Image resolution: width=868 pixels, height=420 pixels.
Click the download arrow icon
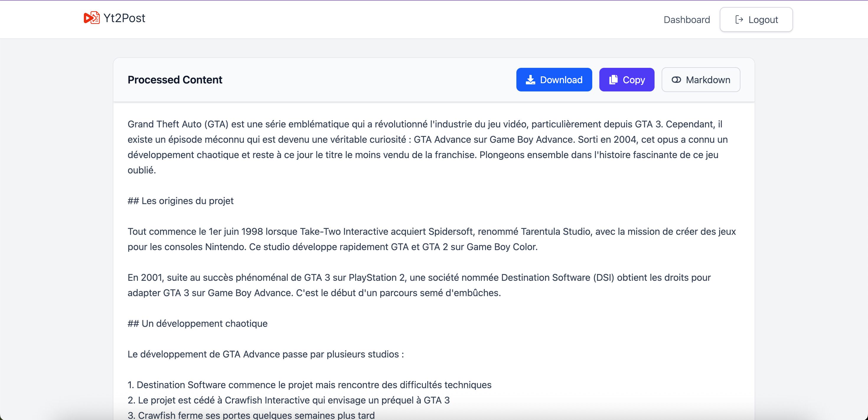(x=530, y=80)
